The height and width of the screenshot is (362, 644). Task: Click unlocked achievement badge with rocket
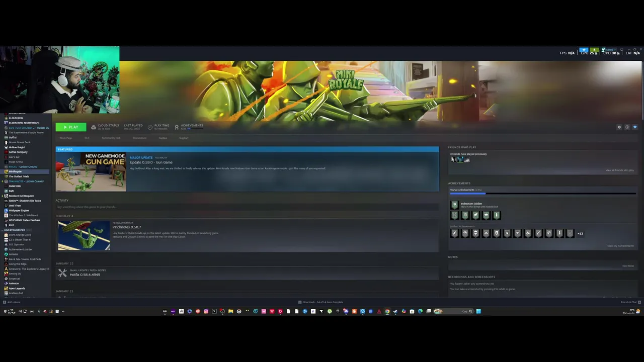[475, 215]
